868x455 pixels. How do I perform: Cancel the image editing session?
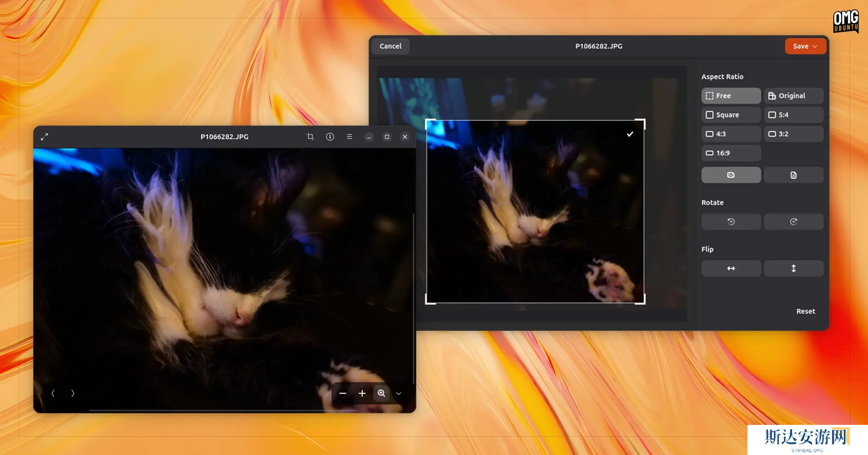point(390,46)
